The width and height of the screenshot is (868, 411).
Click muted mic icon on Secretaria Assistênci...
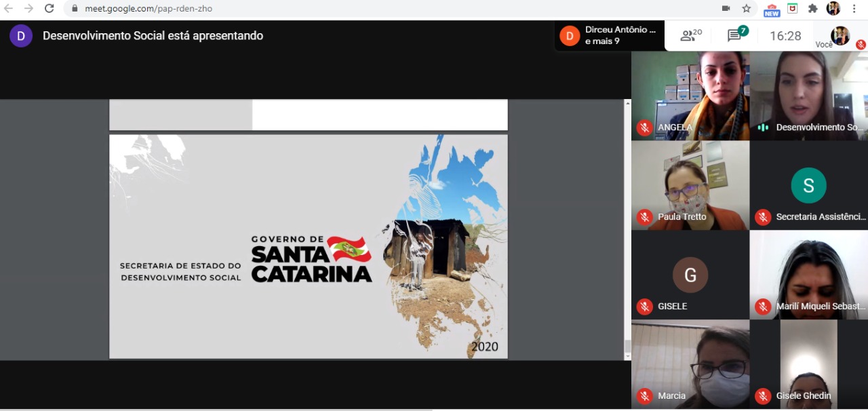click(x=764, y=217)
